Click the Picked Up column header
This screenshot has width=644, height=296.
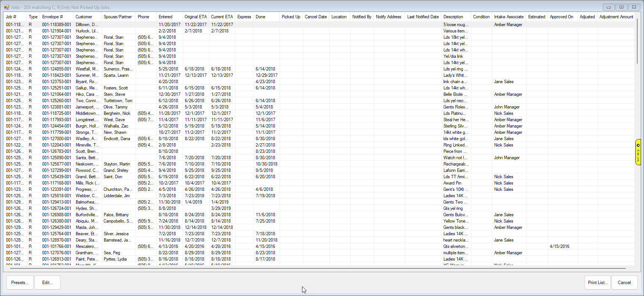pyautogui.click(x=291, y=17)
